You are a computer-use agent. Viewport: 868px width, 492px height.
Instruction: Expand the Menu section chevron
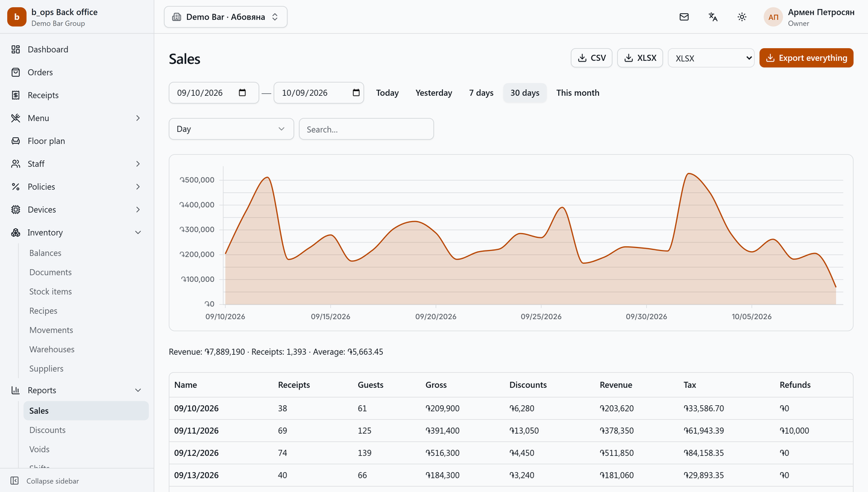(138, 118)
